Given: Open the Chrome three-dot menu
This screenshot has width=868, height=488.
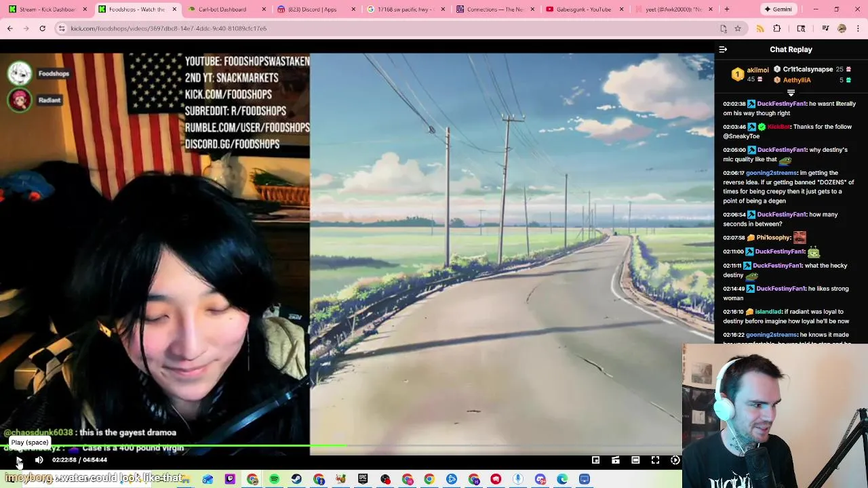Looking at the screenshot, I should (858, 28).
